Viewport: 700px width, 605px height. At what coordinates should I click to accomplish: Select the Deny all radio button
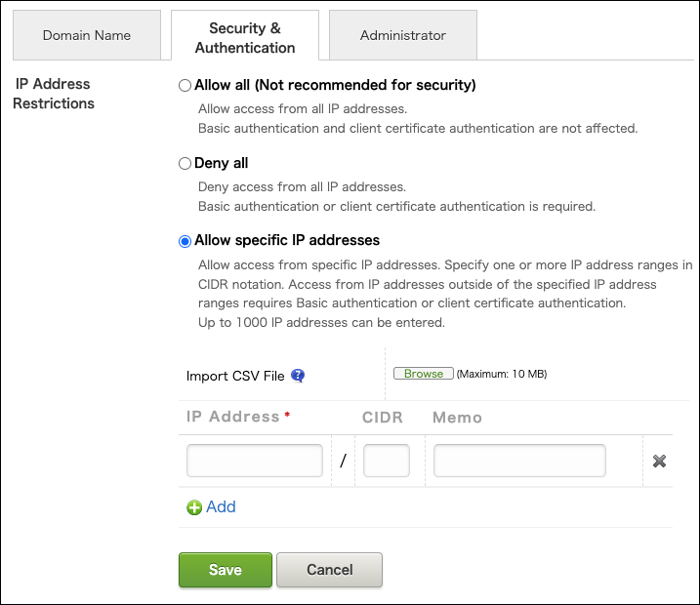185,164
